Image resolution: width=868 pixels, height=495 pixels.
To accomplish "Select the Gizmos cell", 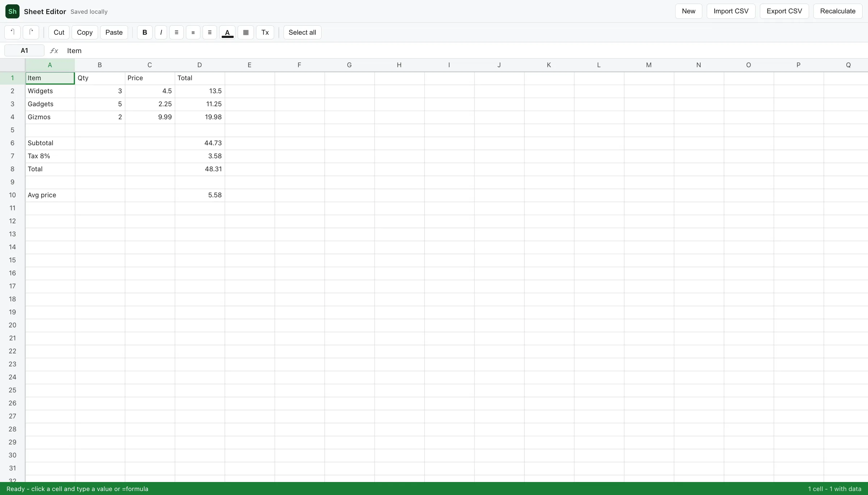I will click(x=50, y=117).
